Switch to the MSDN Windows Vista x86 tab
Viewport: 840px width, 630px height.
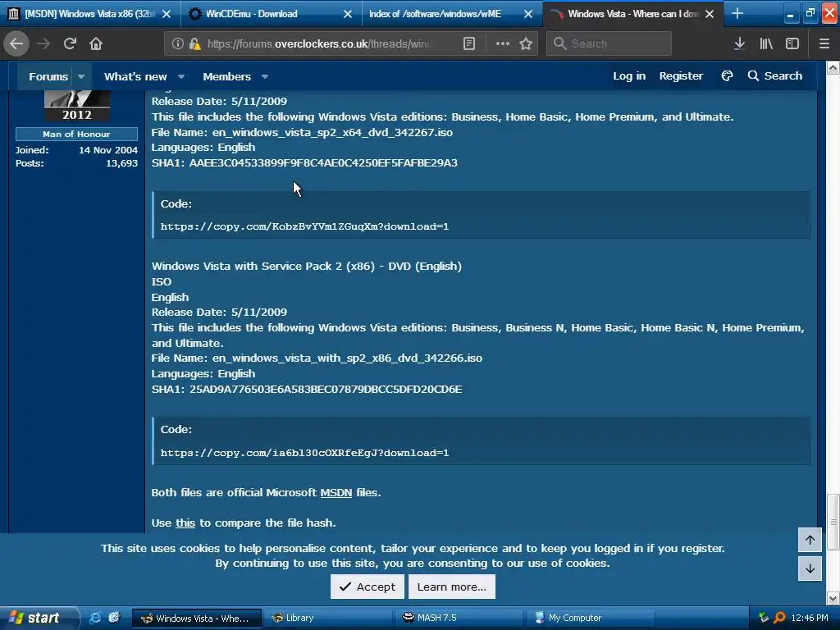(89, 14)
